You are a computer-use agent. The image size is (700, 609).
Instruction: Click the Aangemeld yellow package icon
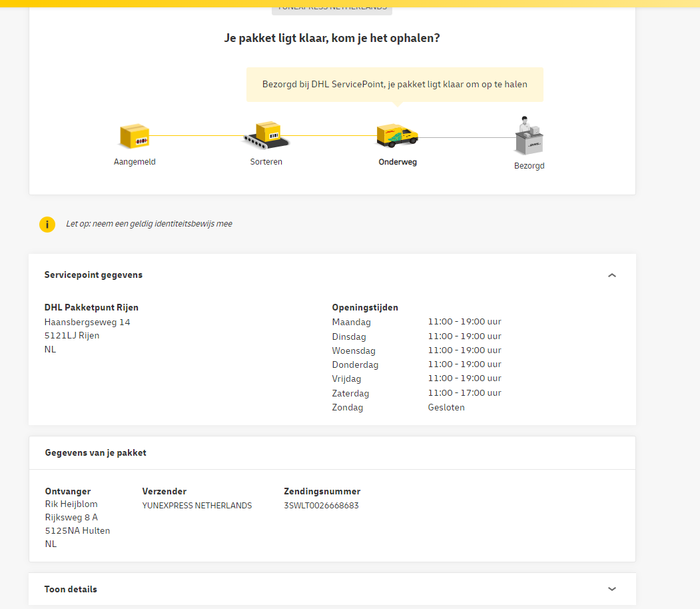tap(134, 136)
